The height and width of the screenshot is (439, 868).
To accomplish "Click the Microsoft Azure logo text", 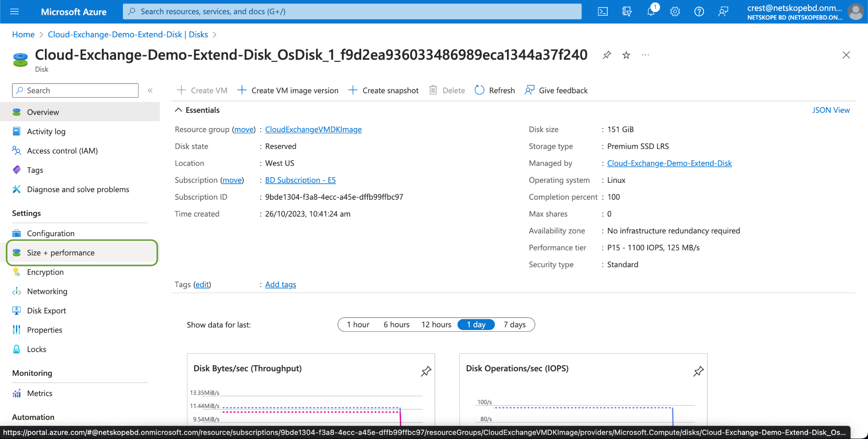I will 74,12.
